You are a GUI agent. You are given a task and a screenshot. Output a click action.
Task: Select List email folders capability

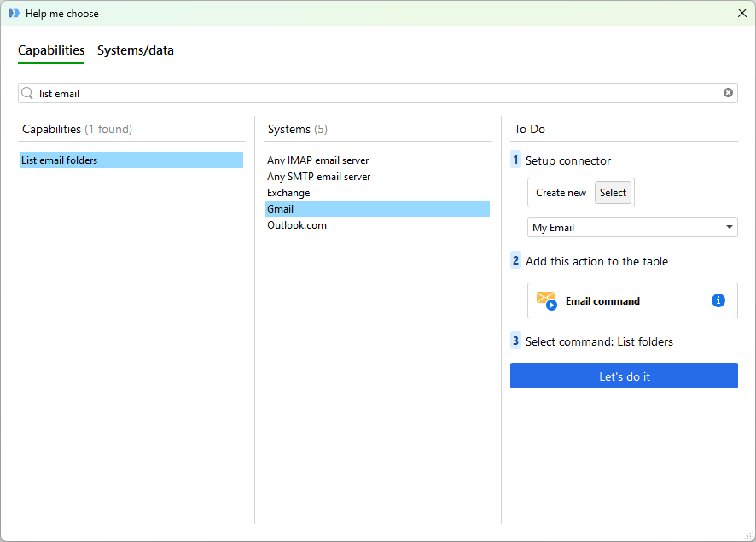(131, 160)
